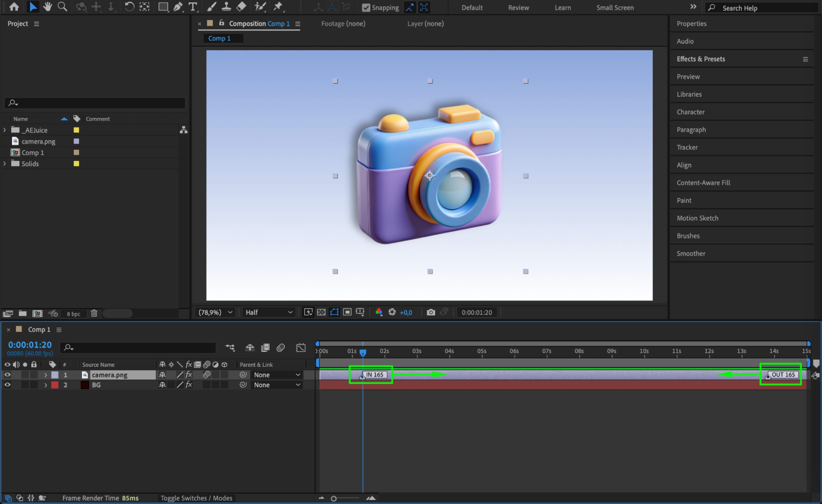Click the Home icon in toolbar
Screen dimensions: 822x504
14,7
